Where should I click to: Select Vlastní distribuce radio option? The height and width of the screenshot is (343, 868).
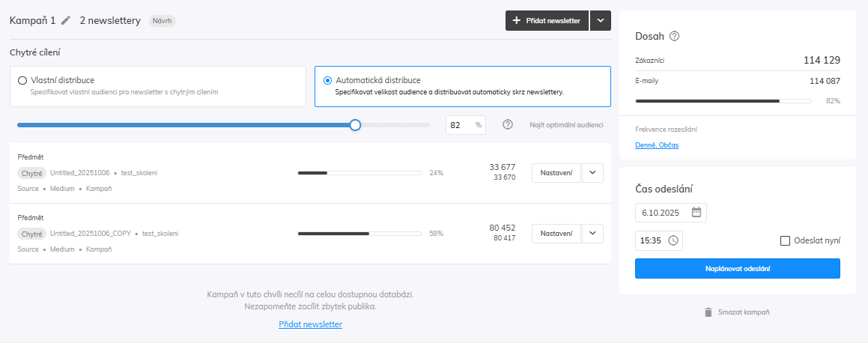[22, 80]
